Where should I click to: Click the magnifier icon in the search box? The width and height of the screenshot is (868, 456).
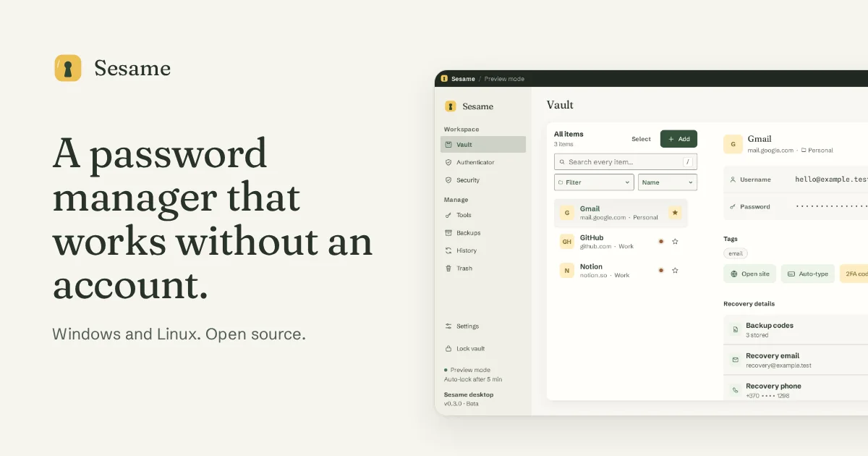[x=562, y=162]
